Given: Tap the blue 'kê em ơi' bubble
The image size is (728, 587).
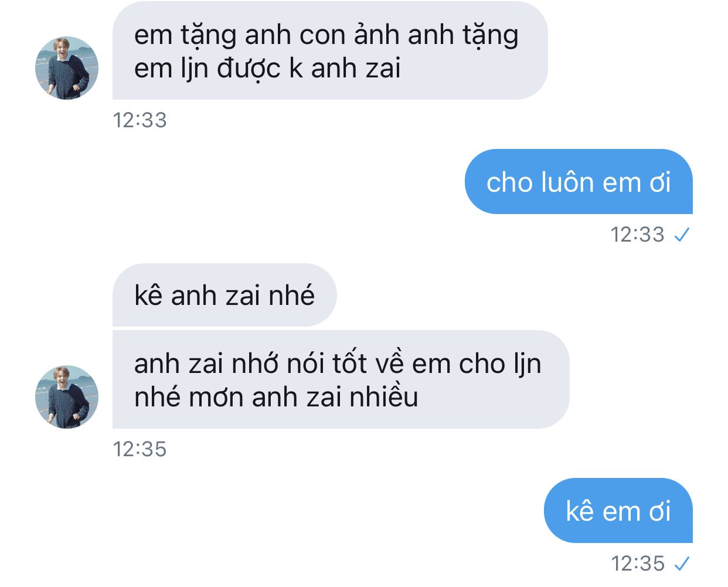Looking at the screenshot, I should pyautogui.click(x=618, y=511).
